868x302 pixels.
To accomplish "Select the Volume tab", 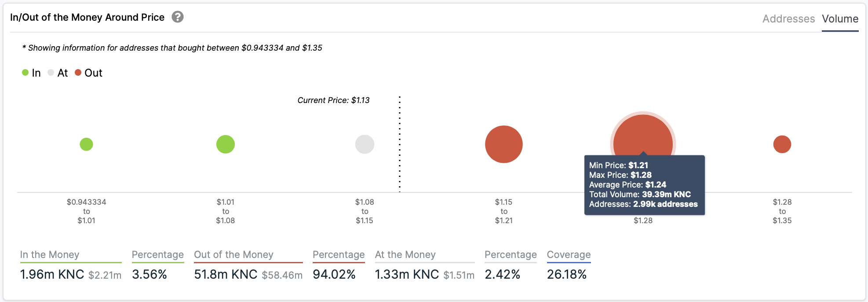I will pyautogui.click(x=840, y=19).
